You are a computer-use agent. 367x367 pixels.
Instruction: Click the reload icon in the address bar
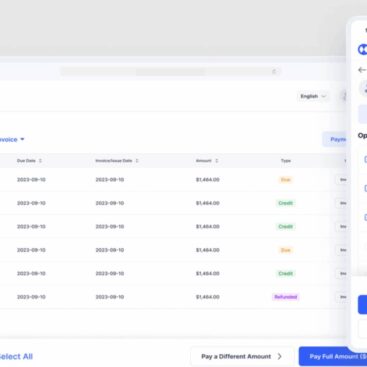[x=274, y=71]
